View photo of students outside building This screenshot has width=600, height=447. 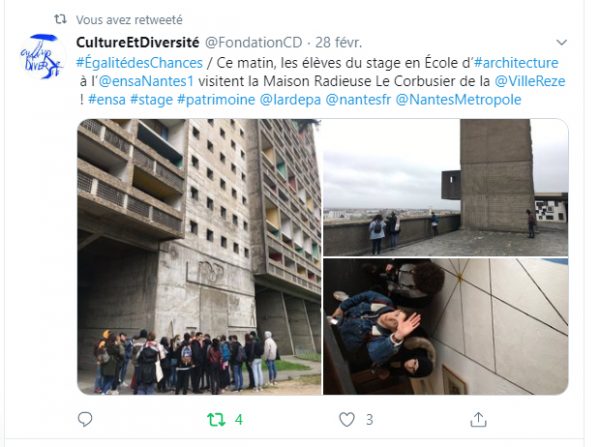(x=199, y=257)
